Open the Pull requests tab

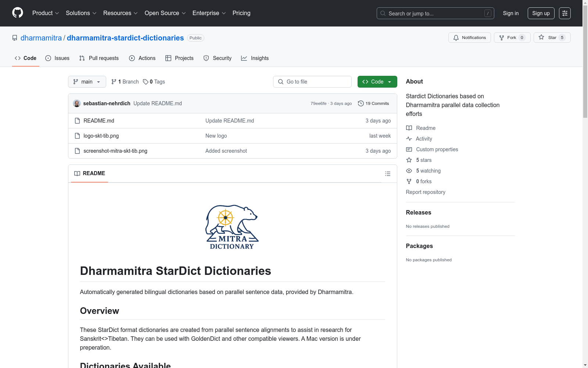tap(99, 58)
